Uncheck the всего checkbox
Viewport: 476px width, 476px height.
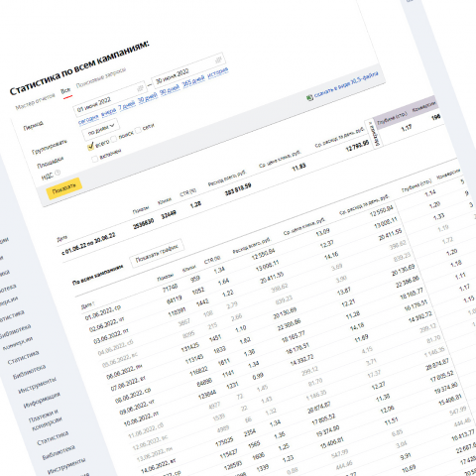click(90, 147)
